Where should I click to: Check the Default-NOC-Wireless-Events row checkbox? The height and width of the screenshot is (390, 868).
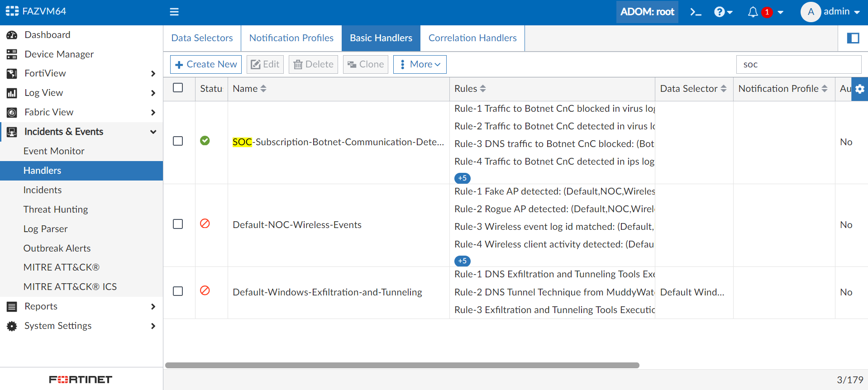tap(178, 224)
